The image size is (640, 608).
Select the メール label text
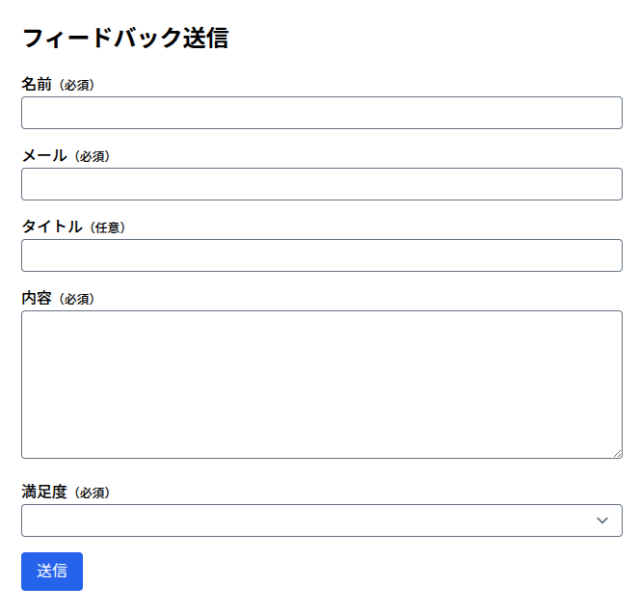pos(44,156)
